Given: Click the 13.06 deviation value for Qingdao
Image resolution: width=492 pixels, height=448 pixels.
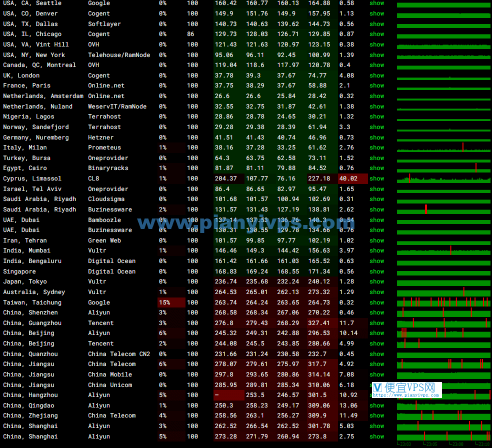Looking at the screenshot, I should pyautogui.click(x=348, y=405).
